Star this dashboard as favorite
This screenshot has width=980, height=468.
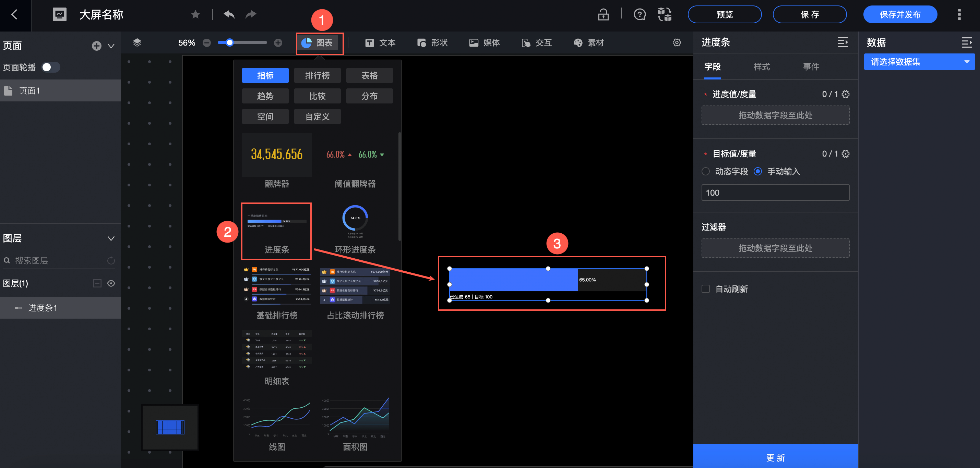(195, 14)
